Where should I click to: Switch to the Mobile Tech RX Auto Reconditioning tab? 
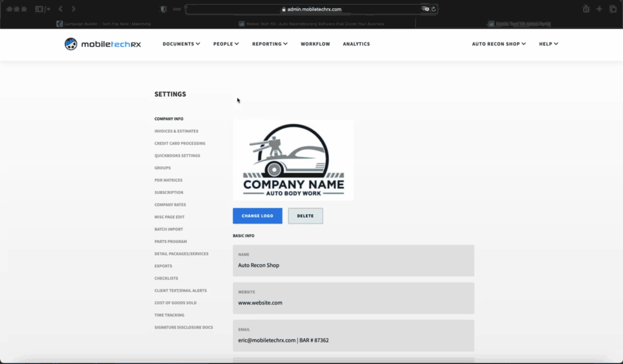click(x=311, y=24)
